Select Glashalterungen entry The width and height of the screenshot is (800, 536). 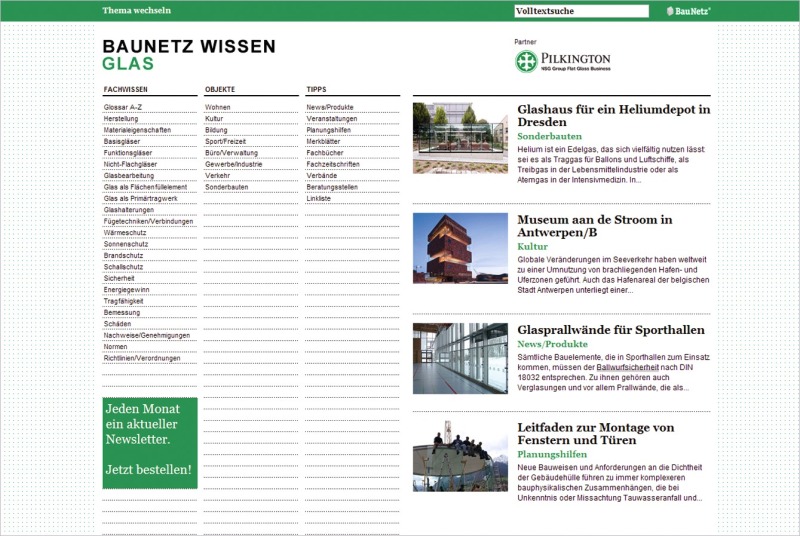(x=129, y=210)
